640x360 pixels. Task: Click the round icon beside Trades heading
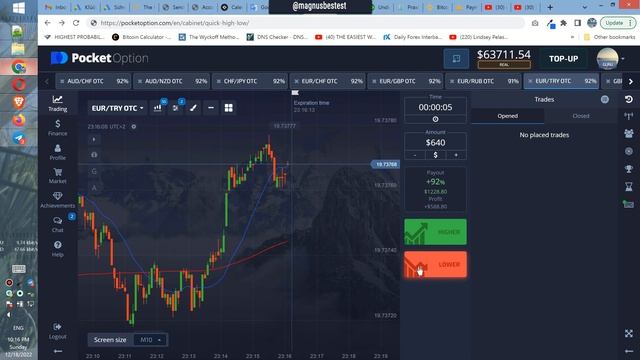coord(604,99)
